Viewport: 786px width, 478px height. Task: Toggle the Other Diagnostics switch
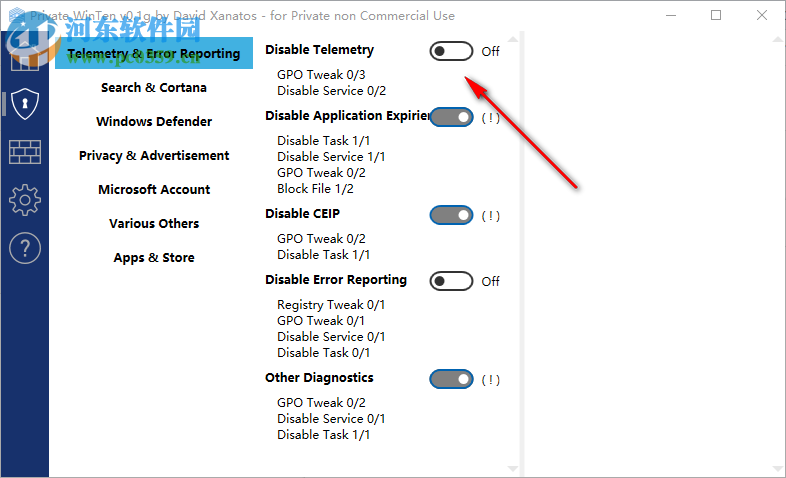pos(451,379)
